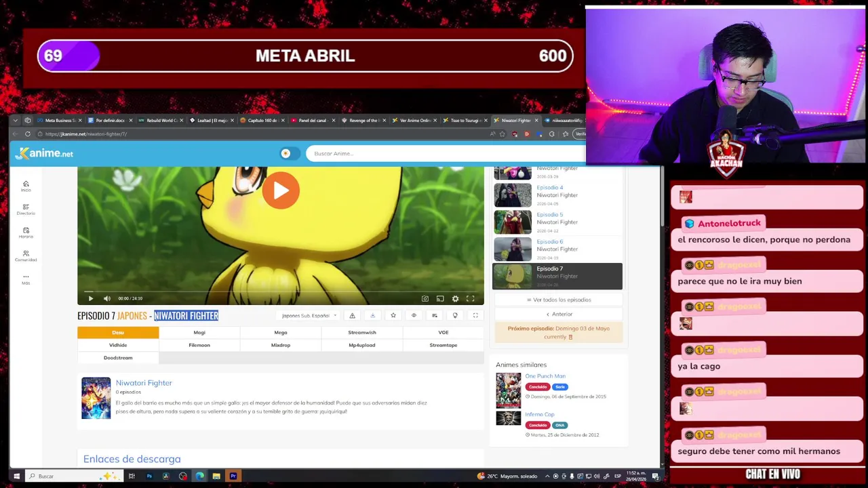This screenshot has height=488, width=868.
Task: Toggle the watched eye icon
Action: (414, 315)
